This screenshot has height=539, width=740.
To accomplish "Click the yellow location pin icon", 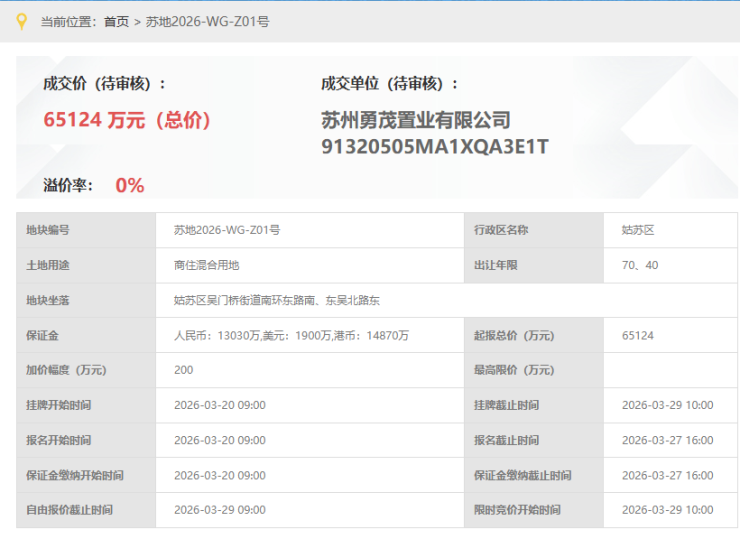I will click(21, 21).
